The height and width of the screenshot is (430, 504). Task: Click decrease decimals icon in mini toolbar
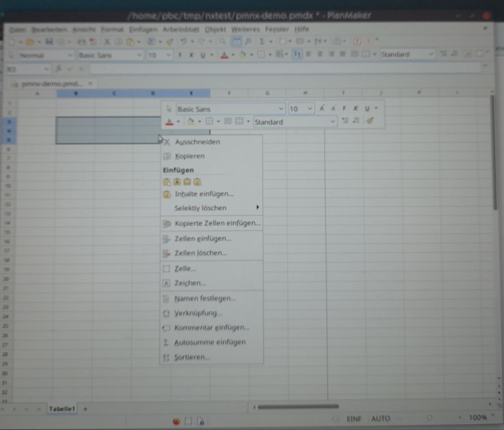(356, 121)
